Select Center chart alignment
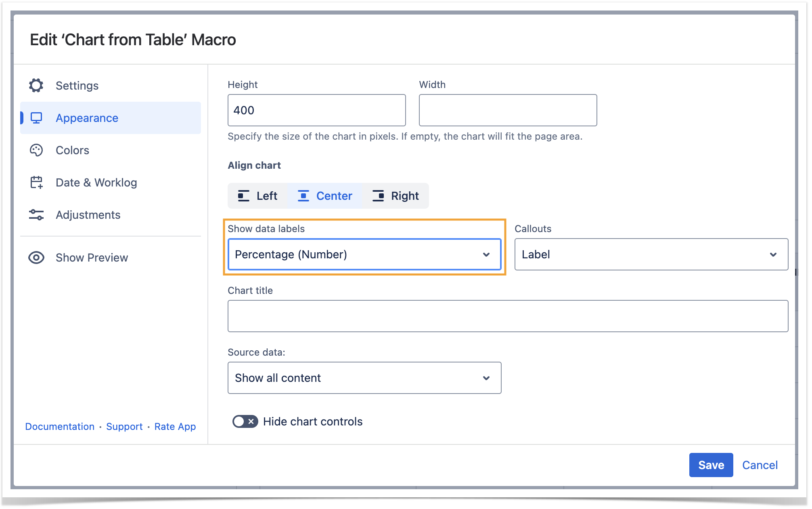812x509 pixels. (325, 196)
